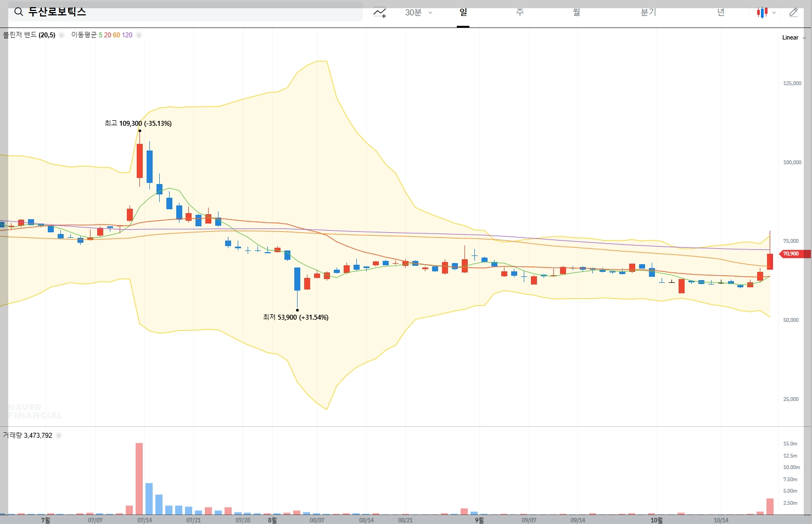Click the 08/07 date axis label

[317, 520]
